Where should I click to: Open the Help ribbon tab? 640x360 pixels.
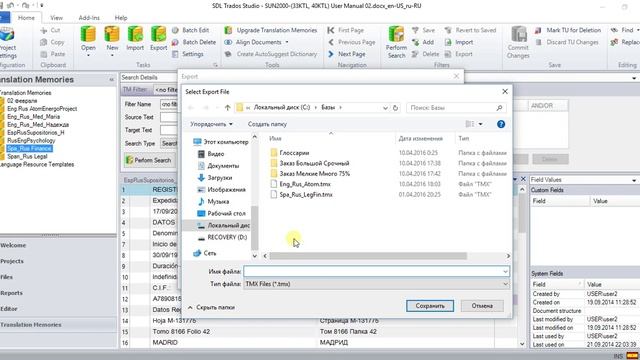coord(121,18)
